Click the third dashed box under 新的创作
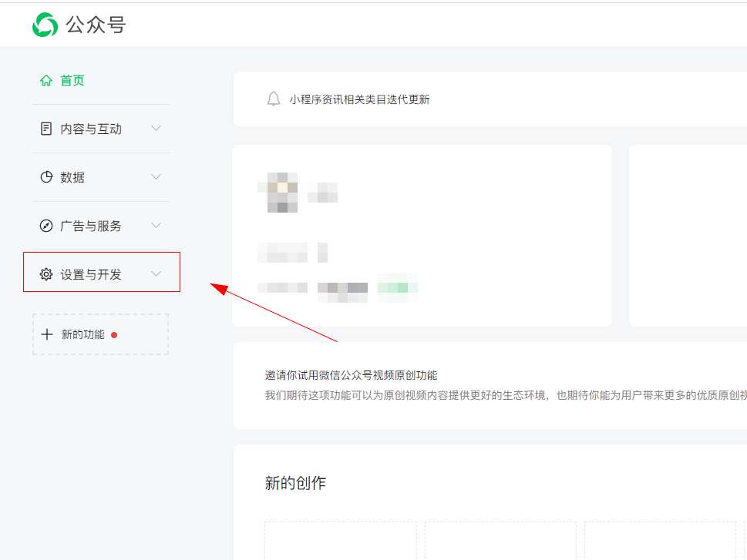747x560 pixels. pyautogui.click(x=661, y=541)
